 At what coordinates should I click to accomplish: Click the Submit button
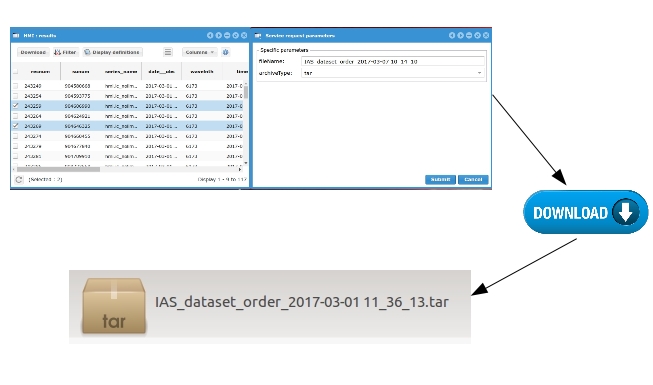[440, 179]
